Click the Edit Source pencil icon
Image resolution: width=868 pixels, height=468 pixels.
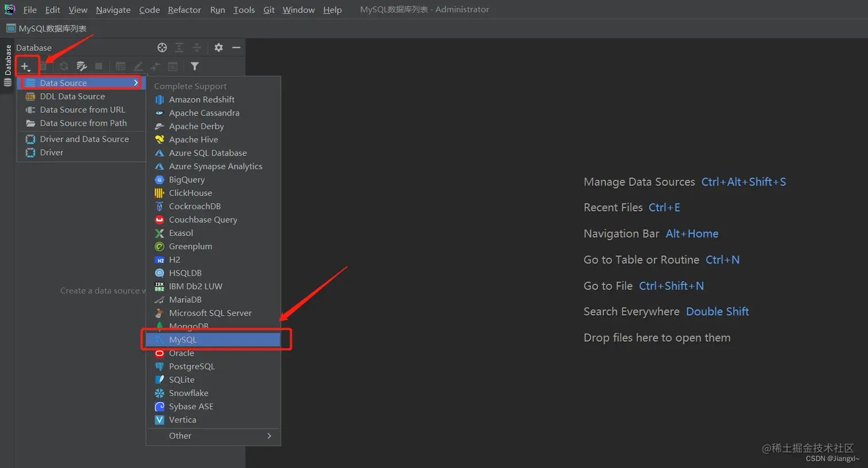click(138, 67)
